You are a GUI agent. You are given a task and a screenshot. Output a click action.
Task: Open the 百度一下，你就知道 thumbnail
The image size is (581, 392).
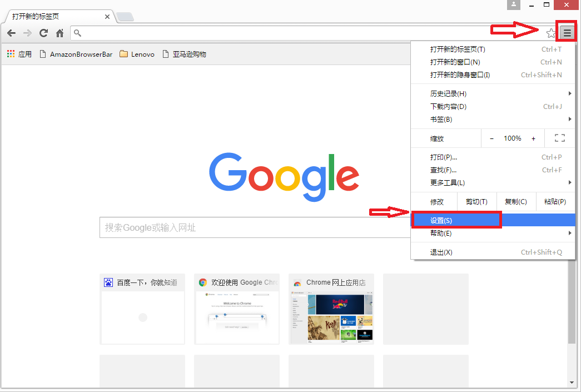[x=142, y=309]
